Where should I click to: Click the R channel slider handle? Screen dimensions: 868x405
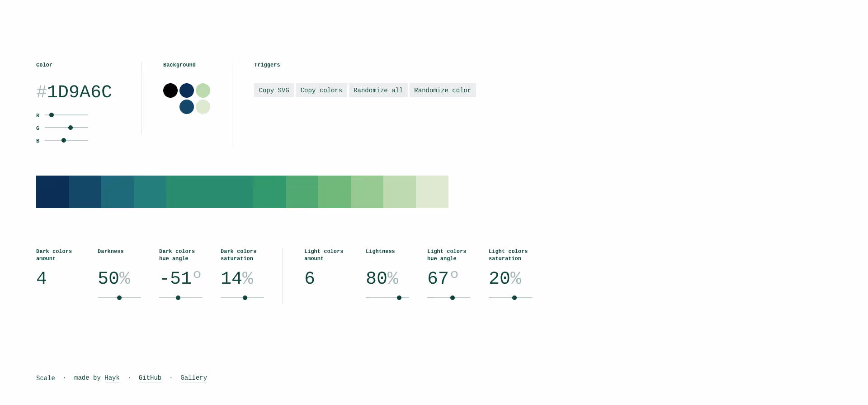click(52, 115)
